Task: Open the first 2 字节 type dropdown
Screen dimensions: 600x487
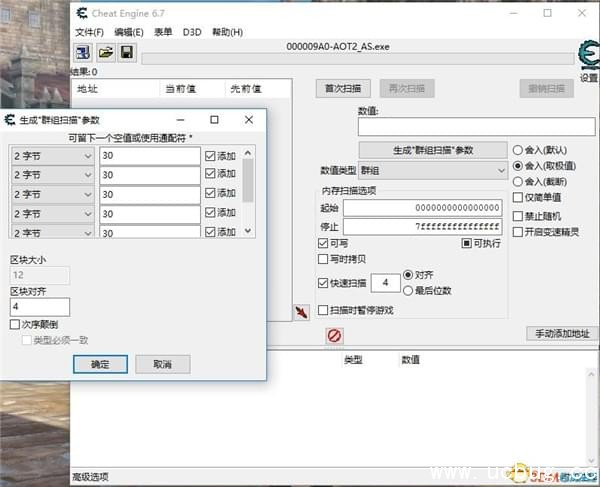Action: coord(52,156)
